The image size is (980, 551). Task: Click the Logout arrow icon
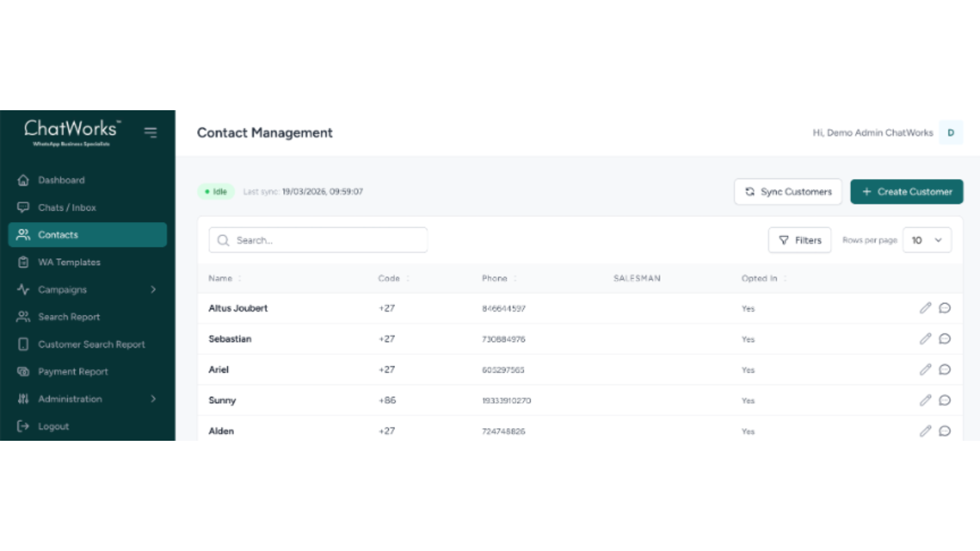pyautogui.click(x=23, y=426)
